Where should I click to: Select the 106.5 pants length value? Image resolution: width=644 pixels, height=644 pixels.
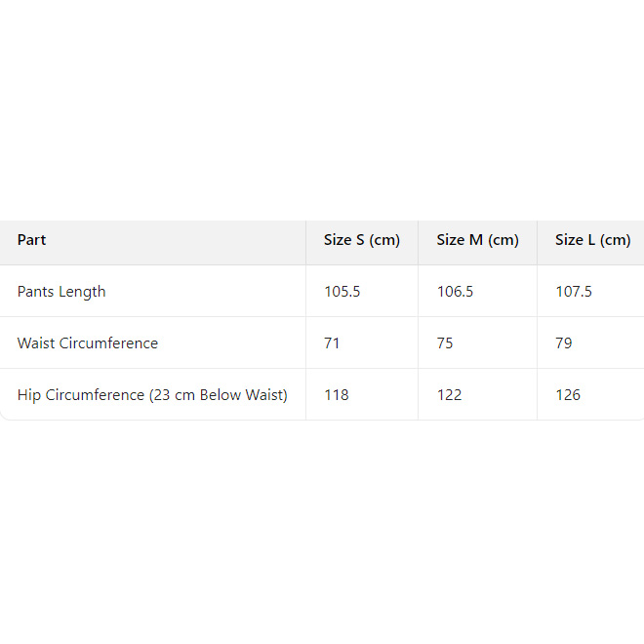coord(455,292)
